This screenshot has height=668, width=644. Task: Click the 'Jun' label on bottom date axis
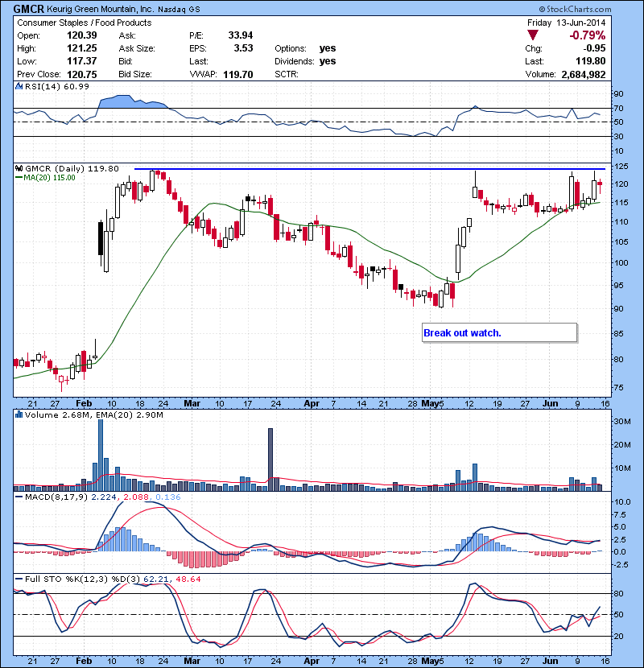tap(551, 661)
